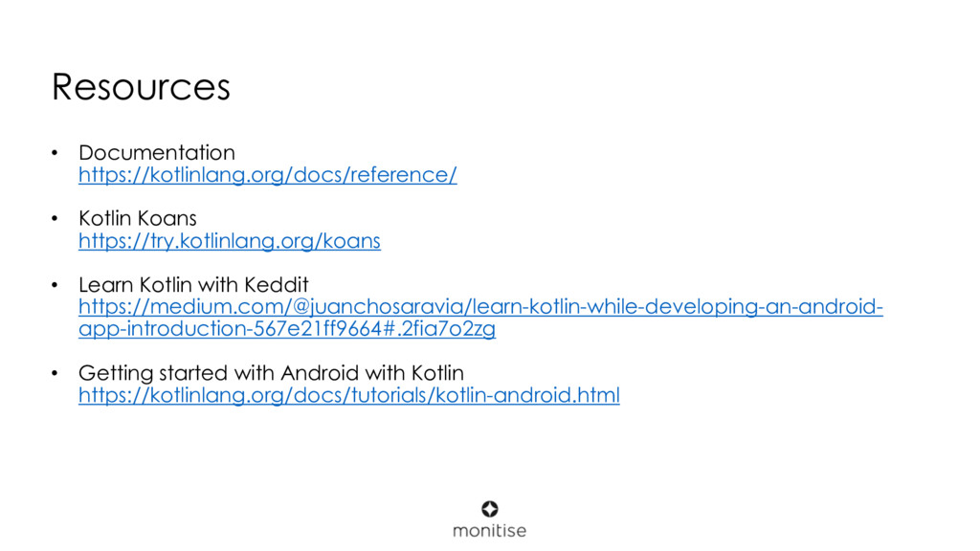This screenshot has height=551, width=980.
Task: Click the Documentation heading text
Action: (157, 152)
